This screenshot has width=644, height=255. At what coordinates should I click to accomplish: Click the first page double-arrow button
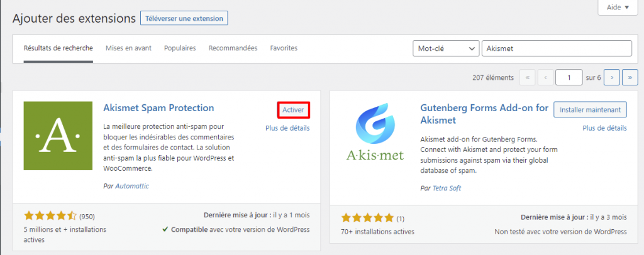528,77
